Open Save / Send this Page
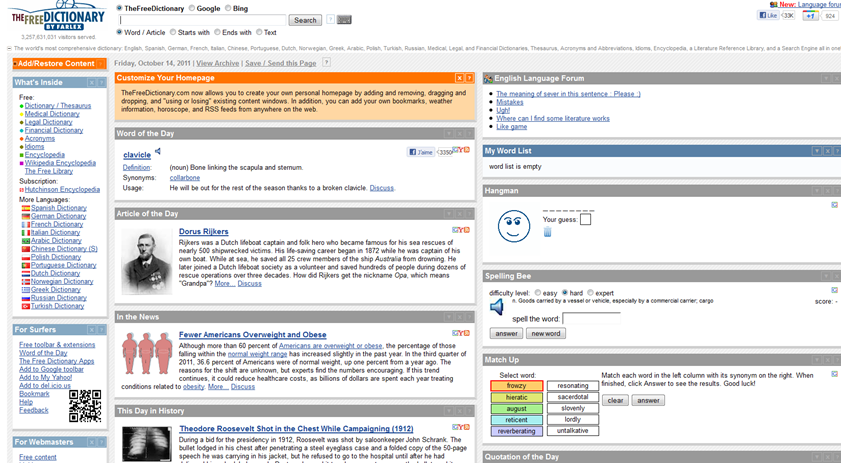This screenshot has width=845, height=468. (x=280, y=63)
